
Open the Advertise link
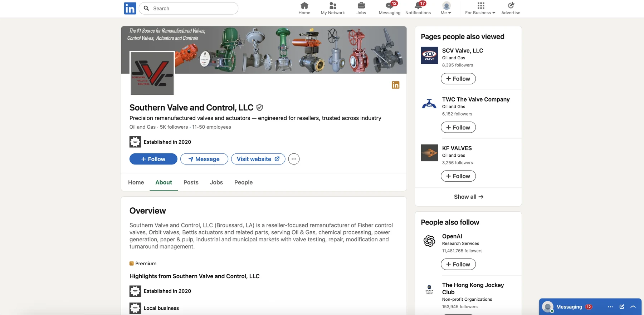(x=511, y=8)
